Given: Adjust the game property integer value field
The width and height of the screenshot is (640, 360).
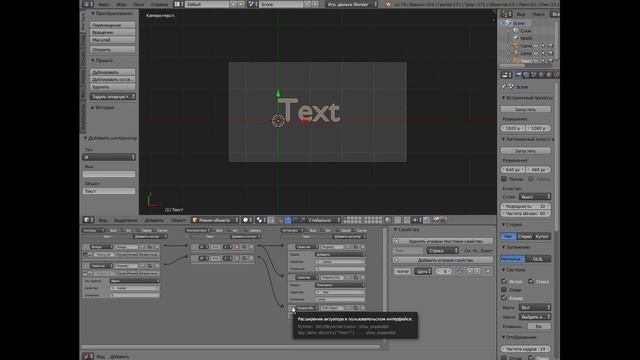Looking at the screenshot, I should (x=444, y=271).
